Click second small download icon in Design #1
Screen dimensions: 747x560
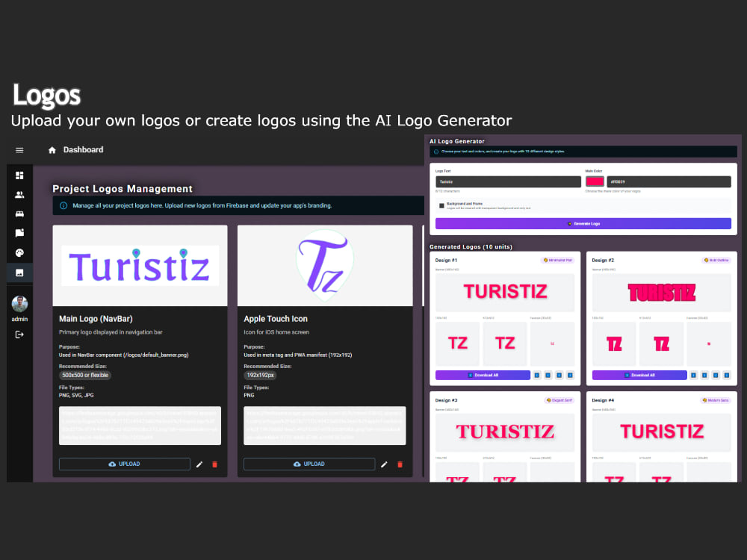pos(548,376)
